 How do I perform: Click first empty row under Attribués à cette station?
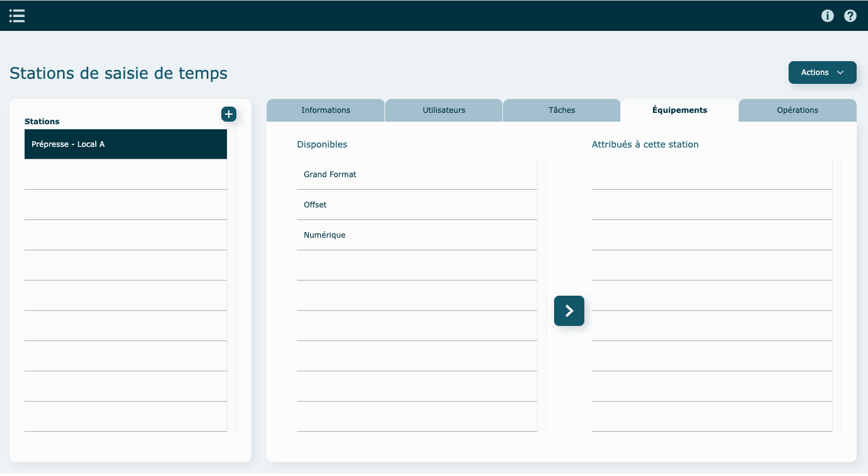coord(711,175)
